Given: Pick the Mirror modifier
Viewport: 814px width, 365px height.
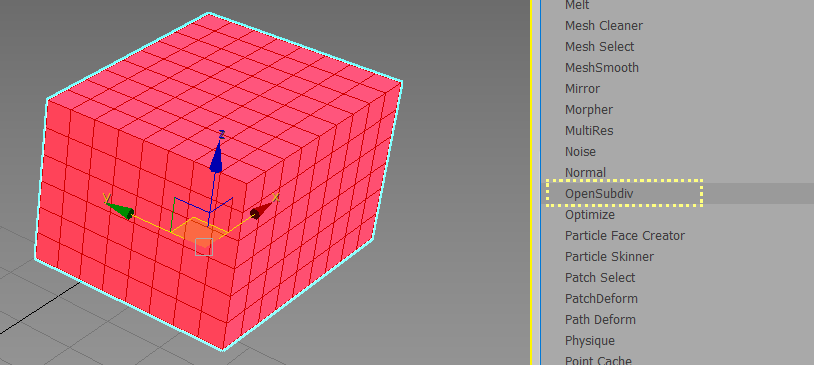Looking at the screenshot, I should 677,89.
